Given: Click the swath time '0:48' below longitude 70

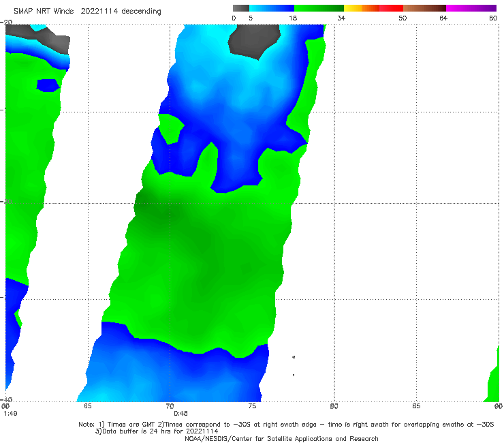Looking at the screenshot, I should pos(180,414).
